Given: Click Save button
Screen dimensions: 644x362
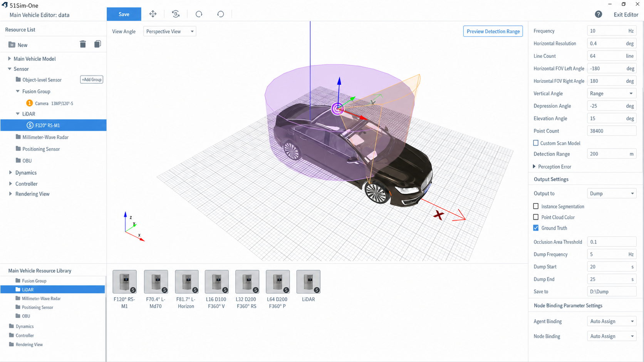Looking at the screenshot, I should (124, 14).
